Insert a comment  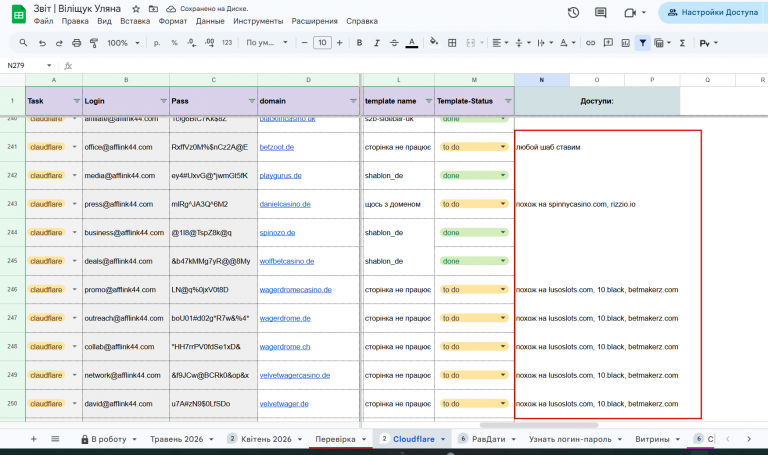click(608, 43)
